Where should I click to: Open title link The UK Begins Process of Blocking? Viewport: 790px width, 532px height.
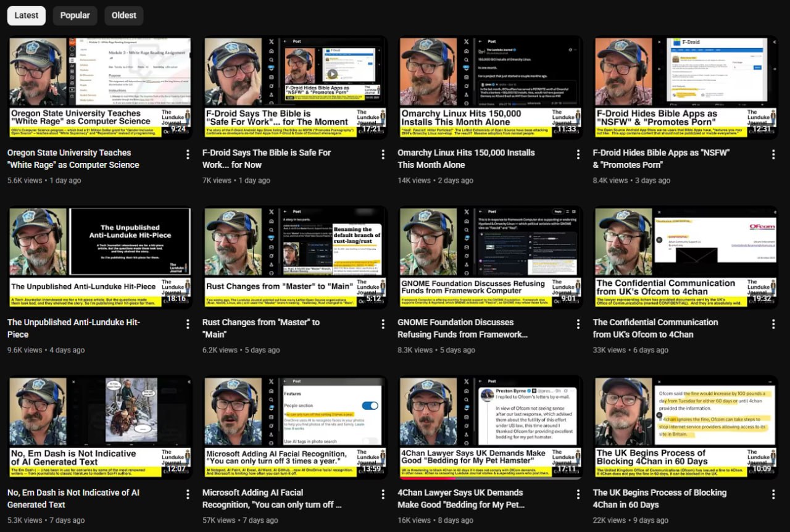(x=660, y=499)
